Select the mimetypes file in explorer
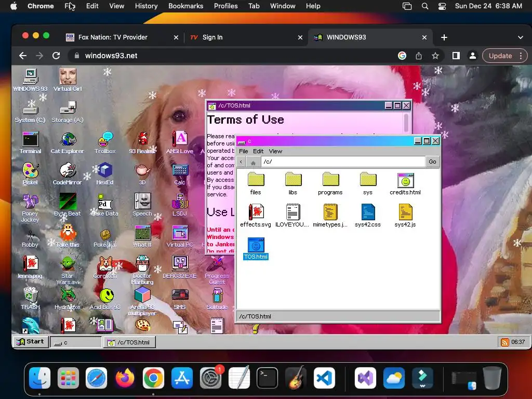The width and height of the screenshot is (532, 399). point(330,216)
